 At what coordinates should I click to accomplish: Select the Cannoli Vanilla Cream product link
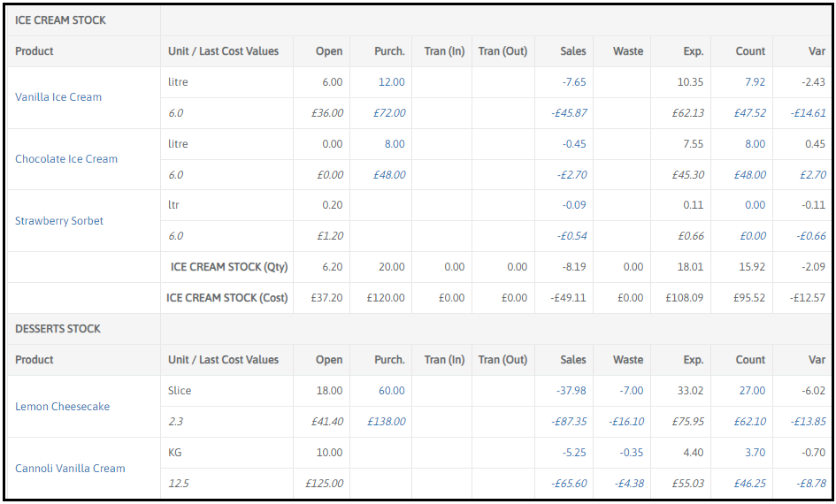pos(70,469)
